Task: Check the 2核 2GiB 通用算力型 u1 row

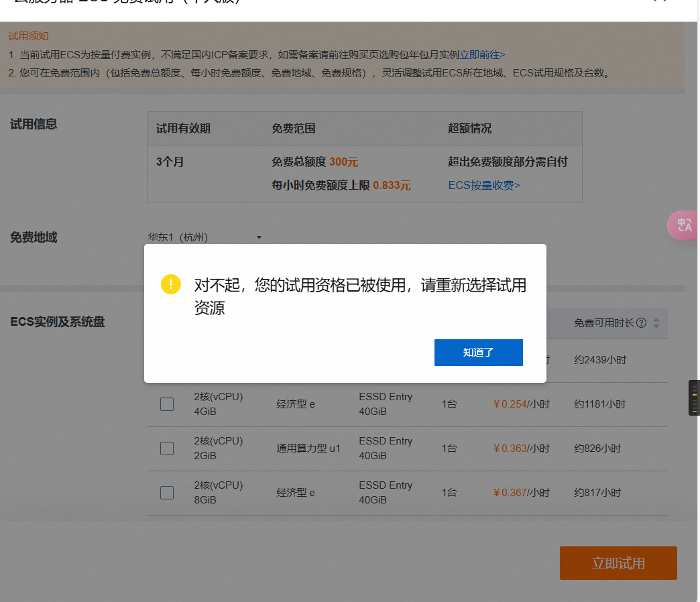Action: [x=167, y=448]
